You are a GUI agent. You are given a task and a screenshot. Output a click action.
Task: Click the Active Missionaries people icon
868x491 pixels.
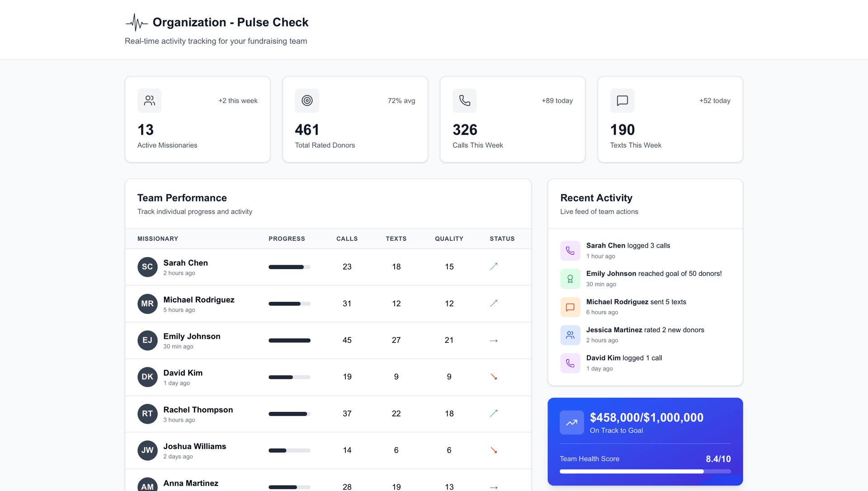coord(149,100)
